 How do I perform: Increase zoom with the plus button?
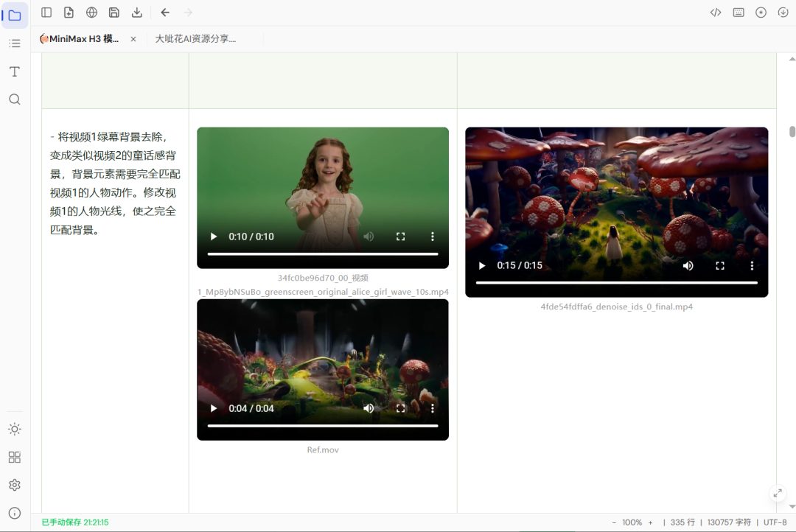pyautogui.click(x=650, y=522)
